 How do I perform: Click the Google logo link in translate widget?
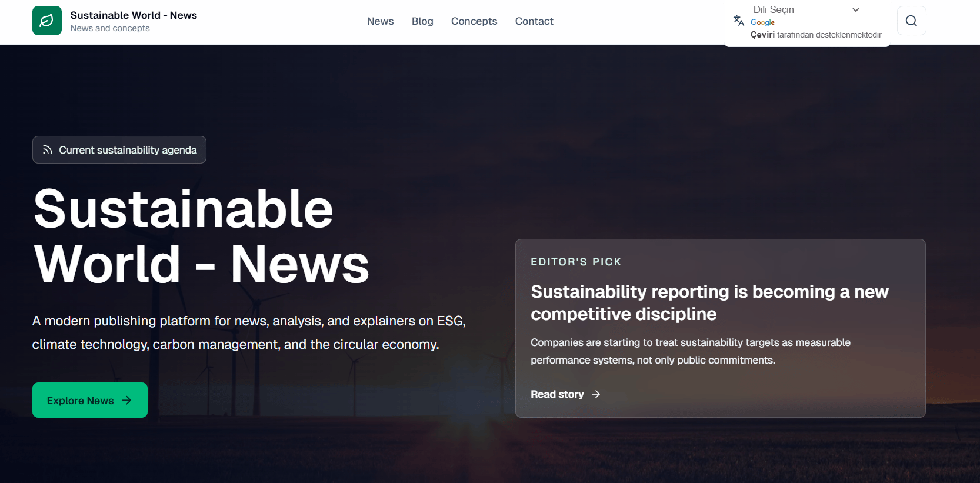tap(762, 22)
